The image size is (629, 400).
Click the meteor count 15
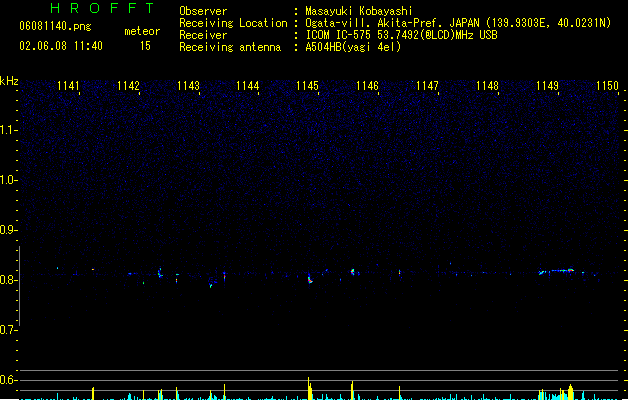pyautogui.click(x=145, y=46)
